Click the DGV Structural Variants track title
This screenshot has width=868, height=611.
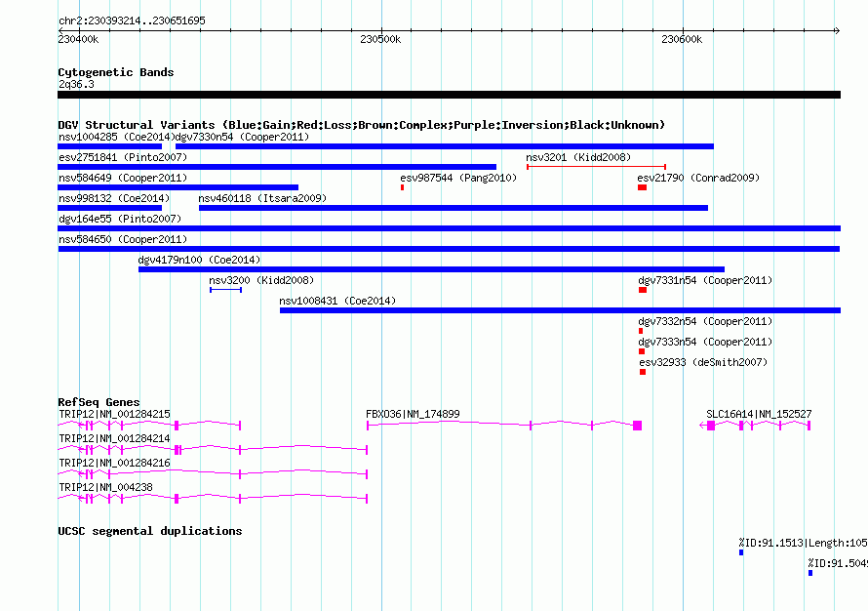coord(362,125)
